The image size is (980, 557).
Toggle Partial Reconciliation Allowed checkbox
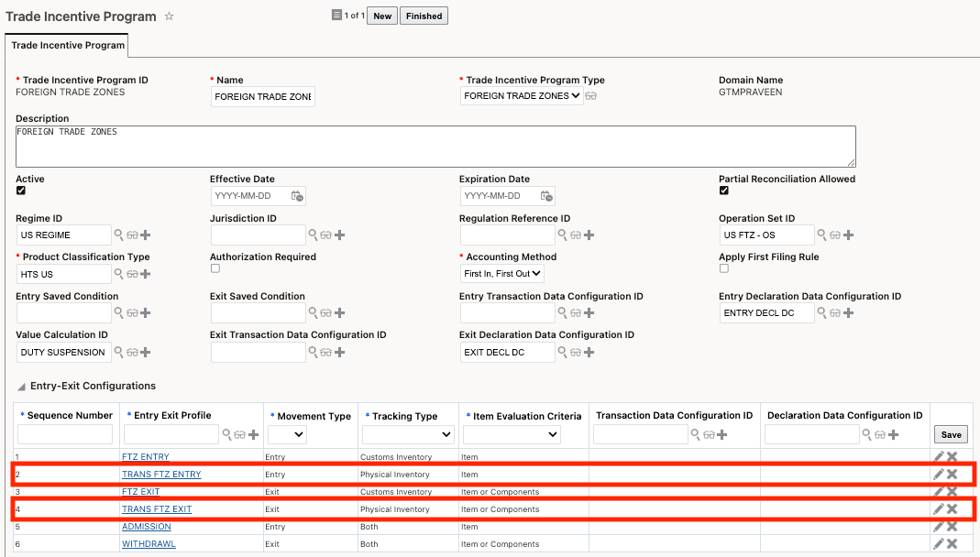tap(723, 191)
